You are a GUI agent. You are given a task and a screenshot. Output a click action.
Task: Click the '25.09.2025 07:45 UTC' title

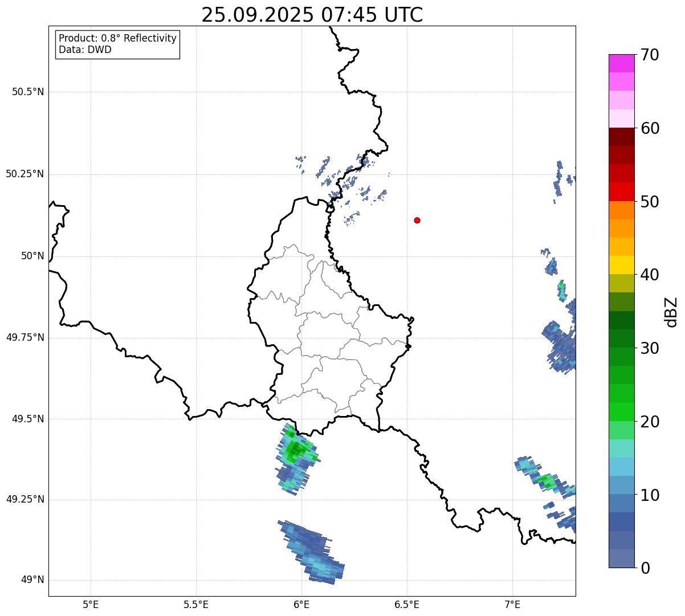pyautogui.click(x=312, y=14)
